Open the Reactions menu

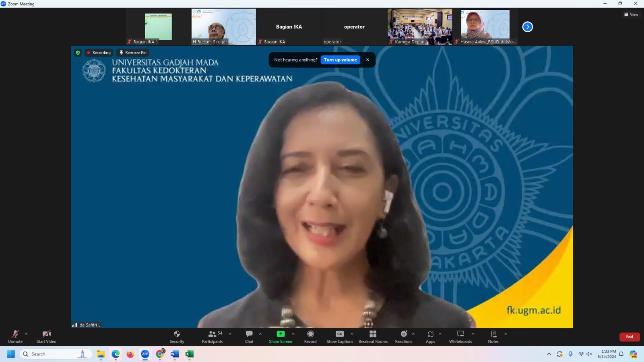coord(404,337)
